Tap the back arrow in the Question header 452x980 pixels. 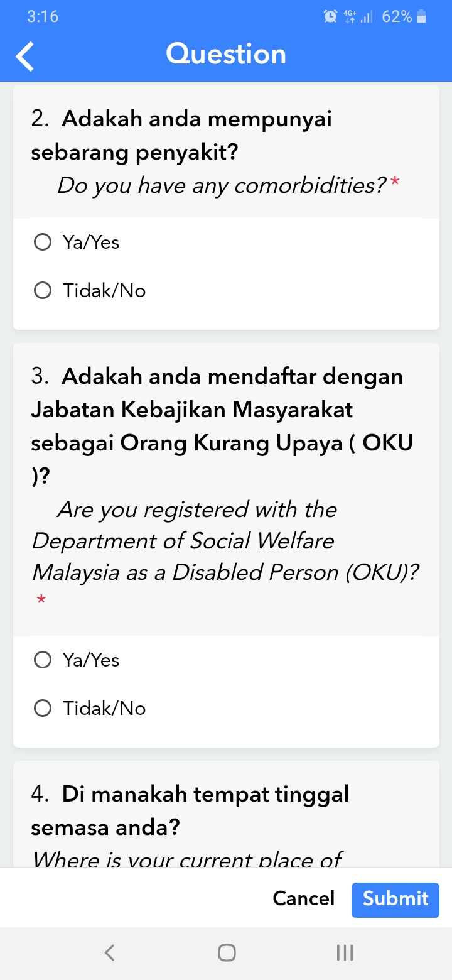point(25,56)
